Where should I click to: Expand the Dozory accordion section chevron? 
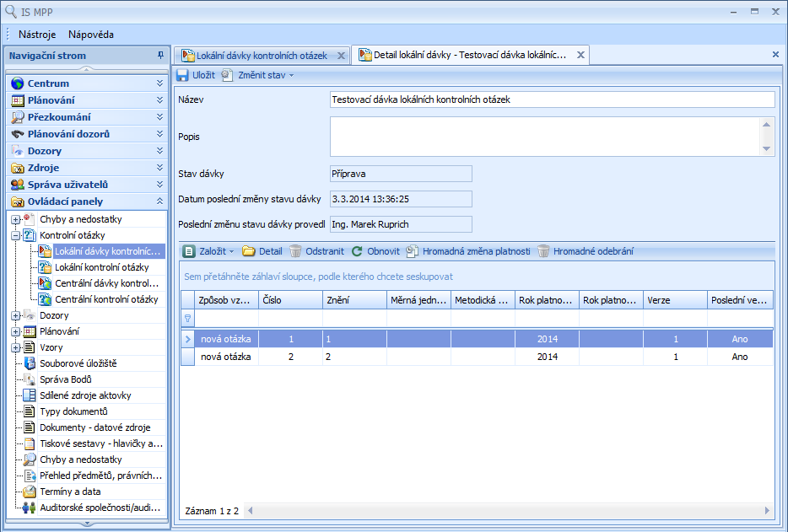(159, 151)
